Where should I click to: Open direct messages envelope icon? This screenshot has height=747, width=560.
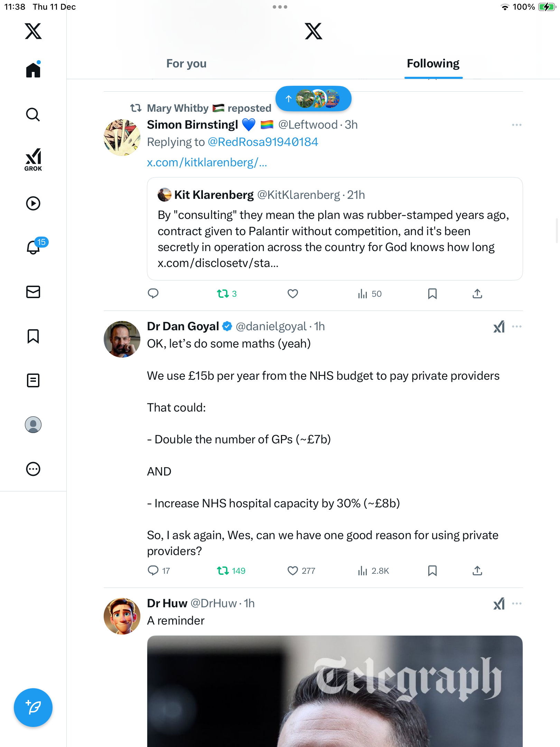[x=33, y=292]
